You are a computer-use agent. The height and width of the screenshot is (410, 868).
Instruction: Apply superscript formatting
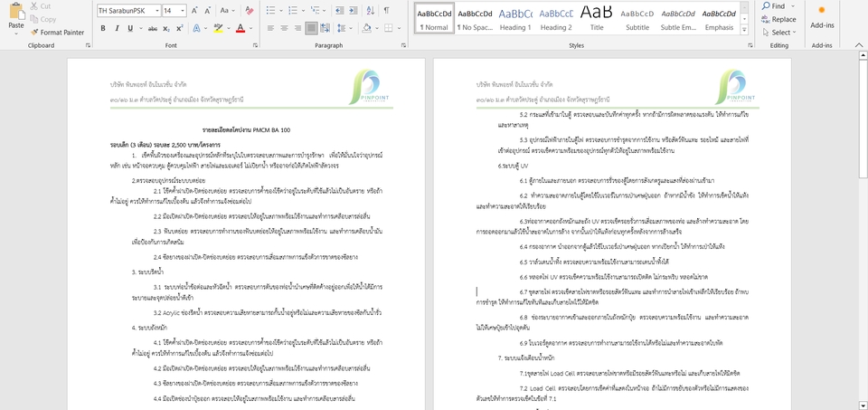pos(180,28)
